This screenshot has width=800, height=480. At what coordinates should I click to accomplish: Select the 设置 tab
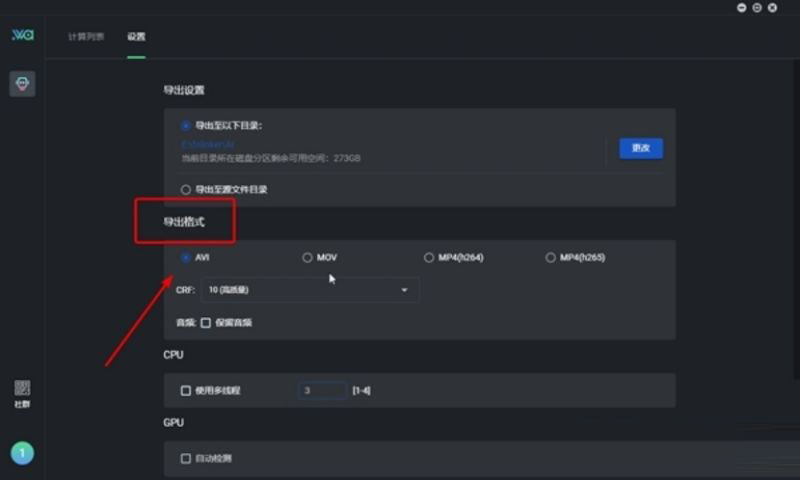click(136, 37)
